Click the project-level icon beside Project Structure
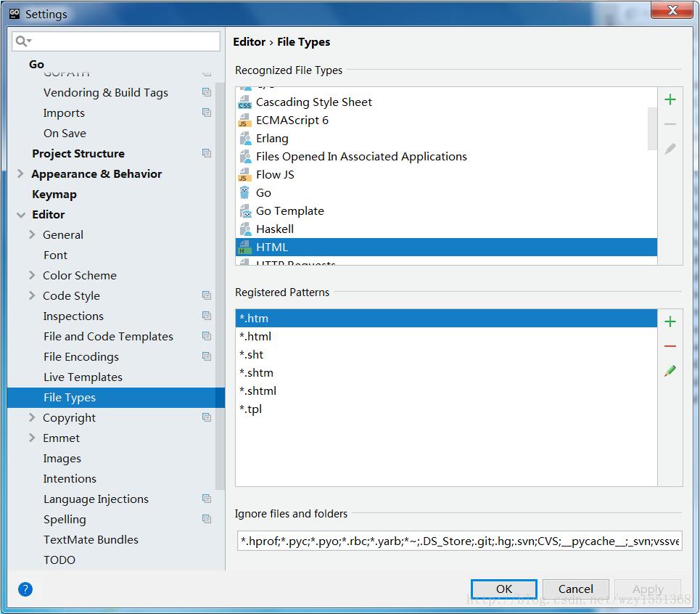The width and height of the screenshot is (700, 614). 206,153
